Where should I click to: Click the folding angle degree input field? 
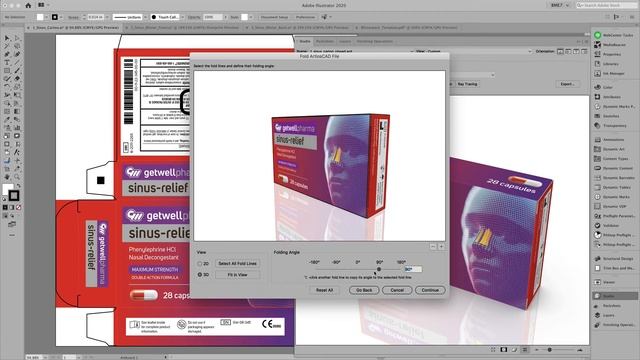point(413,269)
